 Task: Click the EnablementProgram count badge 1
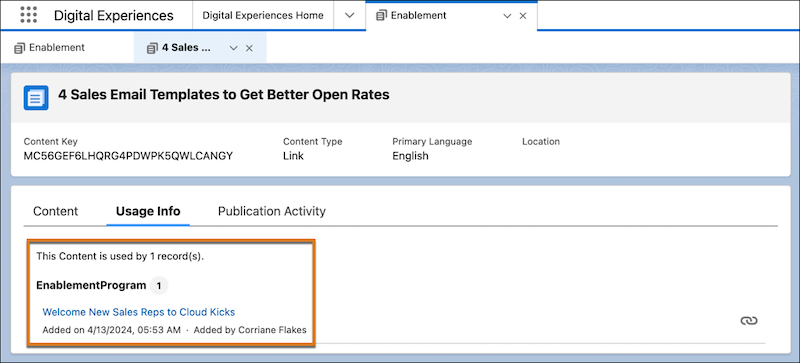(x=159, y=286)
